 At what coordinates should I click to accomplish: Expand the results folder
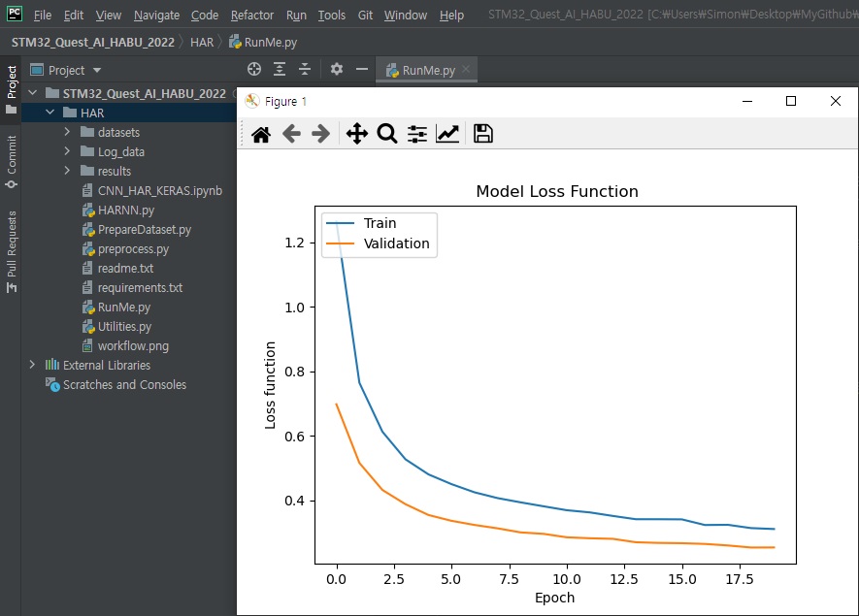tap(67, 171)
